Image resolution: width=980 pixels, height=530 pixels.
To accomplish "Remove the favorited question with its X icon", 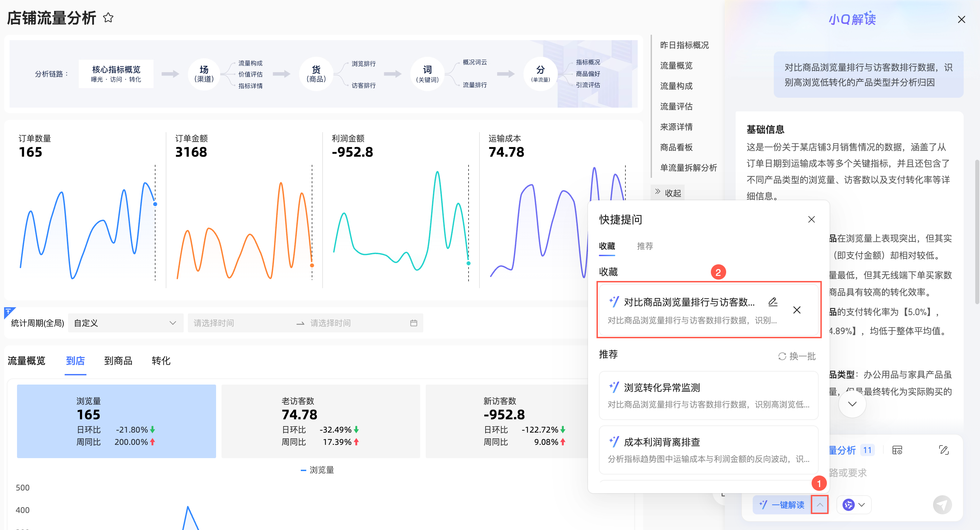I will (x=797, y=310).
